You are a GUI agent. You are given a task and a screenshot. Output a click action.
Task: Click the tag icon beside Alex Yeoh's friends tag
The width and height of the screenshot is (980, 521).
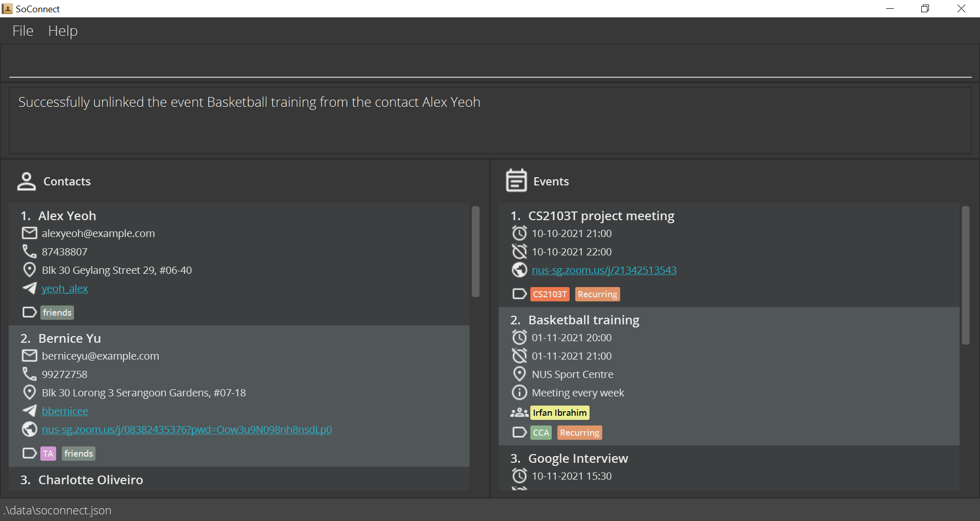pos(30,312)
